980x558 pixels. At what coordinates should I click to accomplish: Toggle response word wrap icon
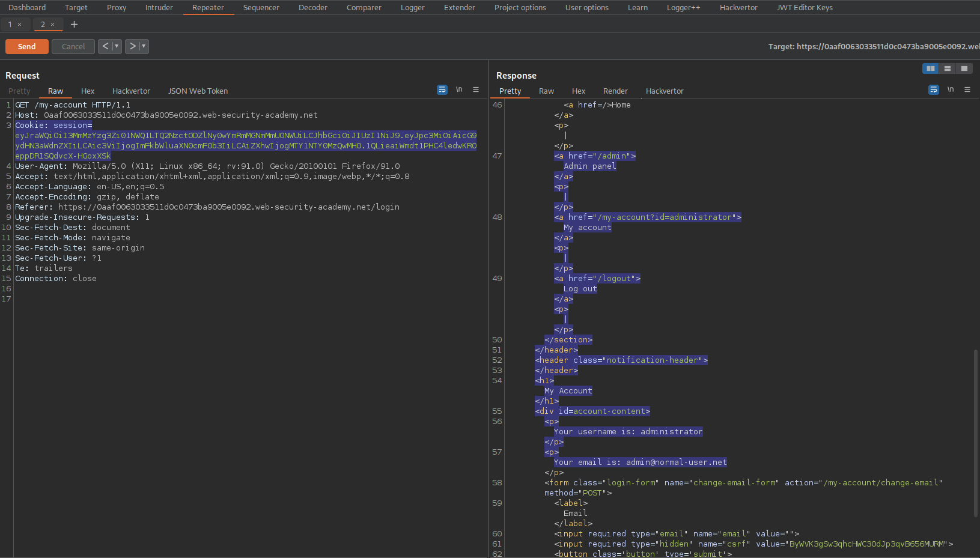(x=934, y=89)
